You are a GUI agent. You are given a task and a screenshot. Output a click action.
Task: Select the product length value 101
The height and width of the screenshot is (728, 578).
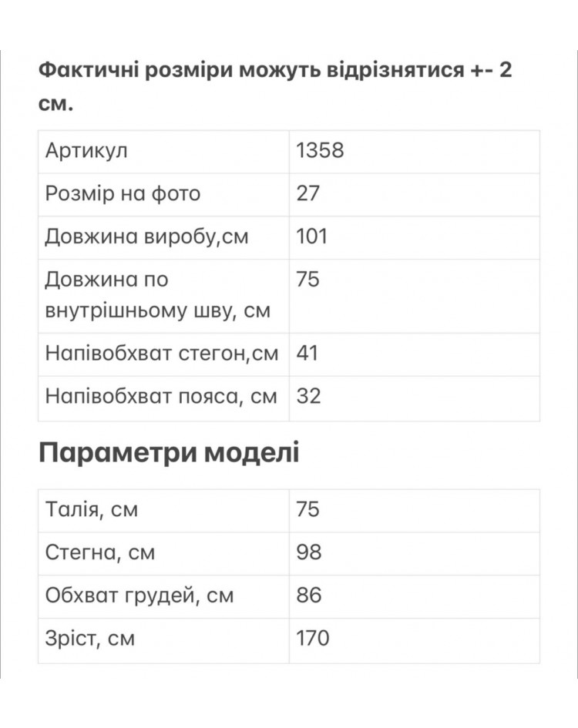click(x=312, y=237)
